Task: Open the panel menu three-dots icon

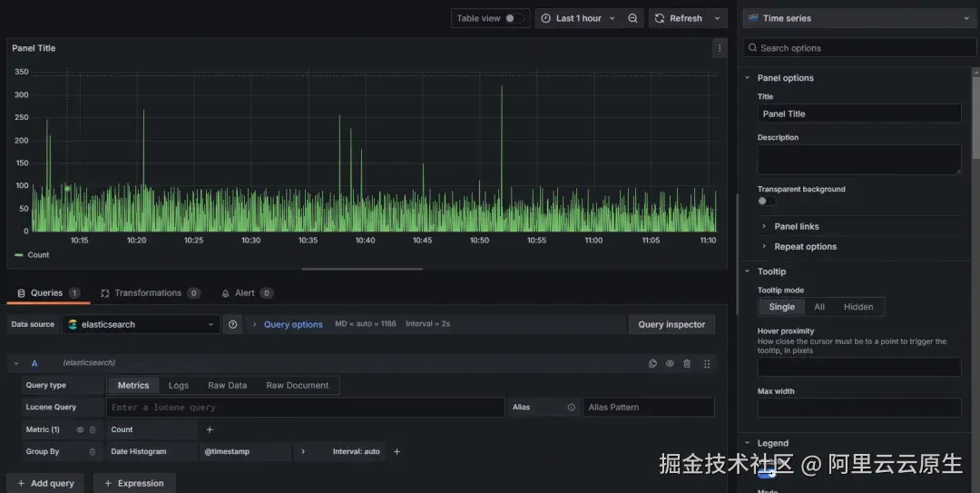Action: point(720,48)
